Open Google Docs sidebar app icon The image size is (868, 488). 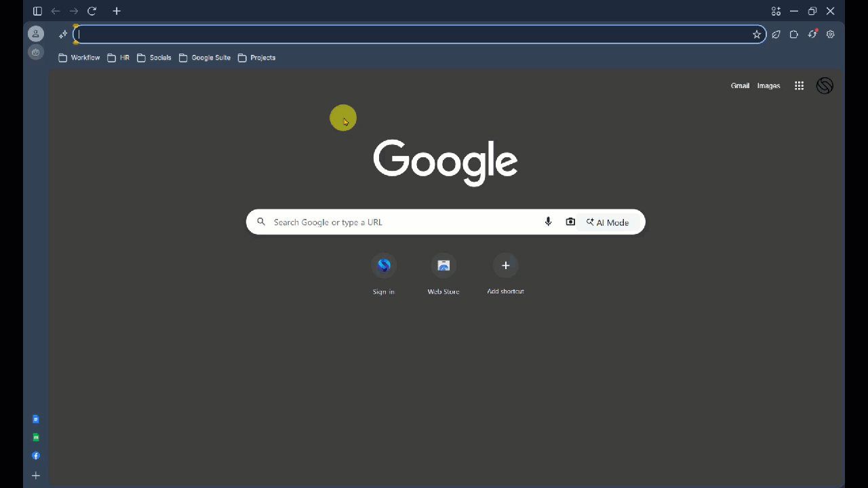tap(36, 420)
